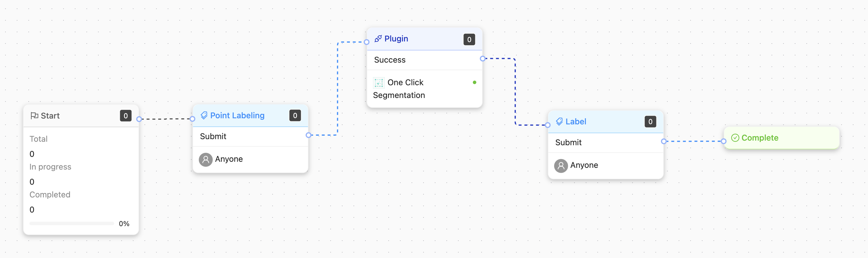Image resolution: width=868 pixels, height=258 pixels.
Task: Click the Anyone avatar in Point Labeling
Action: (206, 159)
